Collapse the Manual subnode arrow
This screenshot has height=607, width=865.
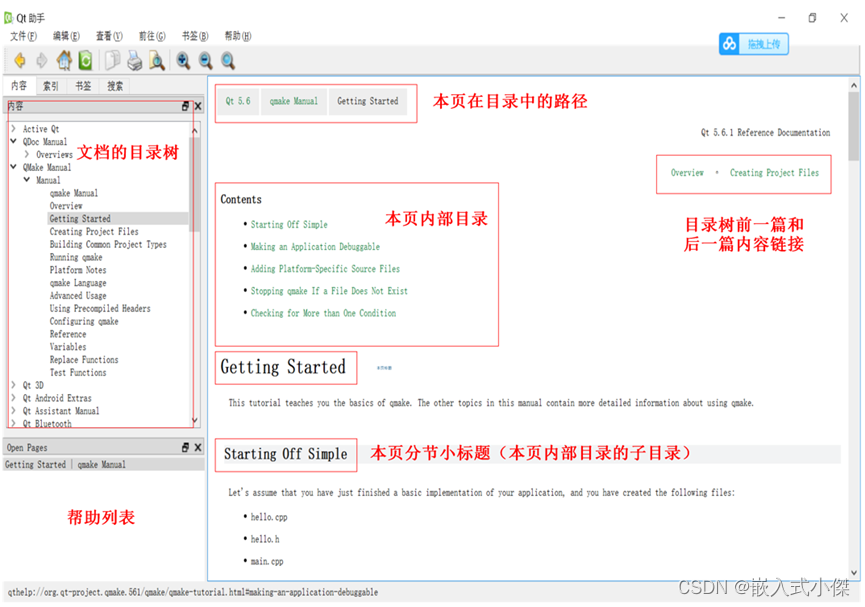[x=27, y=180]
